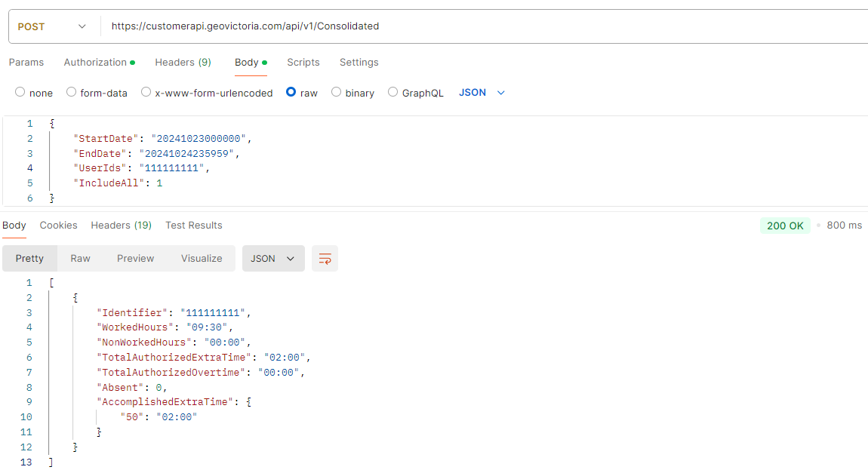The image size is (868, 470).
Task: Open the request Settings tab
Action: (x=359, y=63)
